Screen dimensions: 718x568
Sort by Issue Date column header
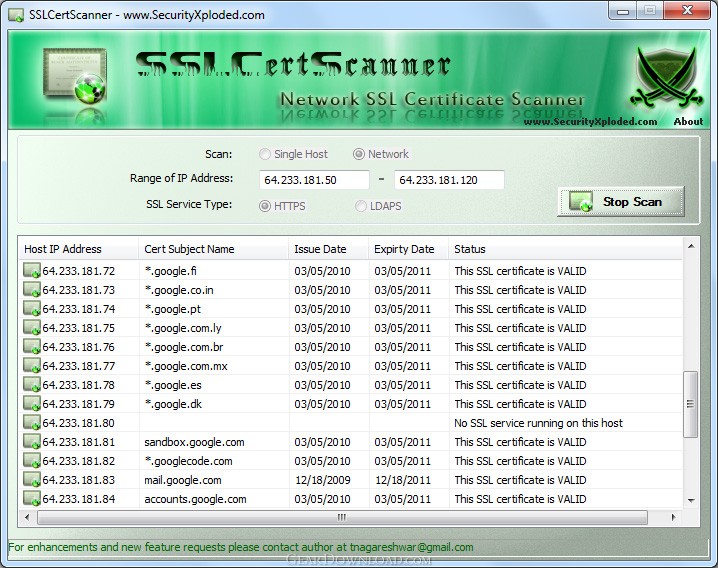(329, 249)
